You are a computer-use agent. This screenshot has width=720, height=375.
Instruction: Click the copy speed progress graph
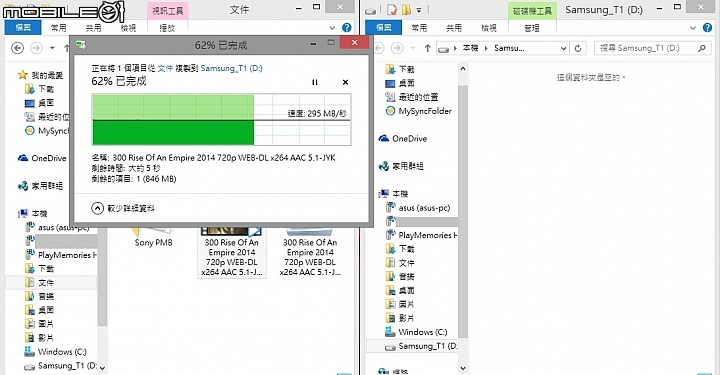(x=221, y=119)
